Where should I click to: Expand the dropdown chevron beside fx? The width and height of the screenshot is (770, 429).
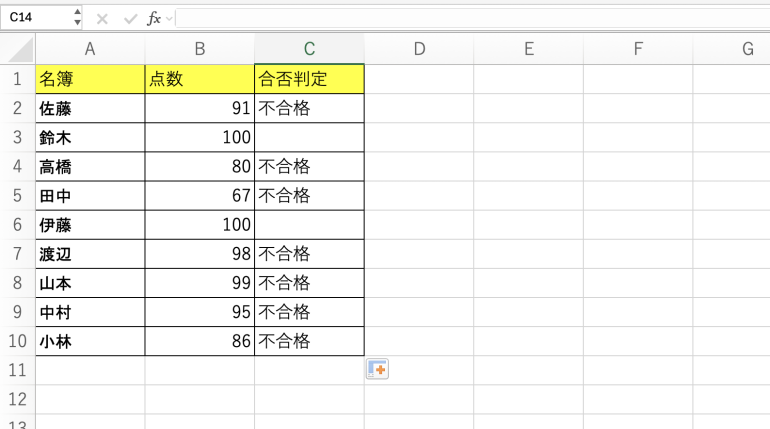pos(169,19)
